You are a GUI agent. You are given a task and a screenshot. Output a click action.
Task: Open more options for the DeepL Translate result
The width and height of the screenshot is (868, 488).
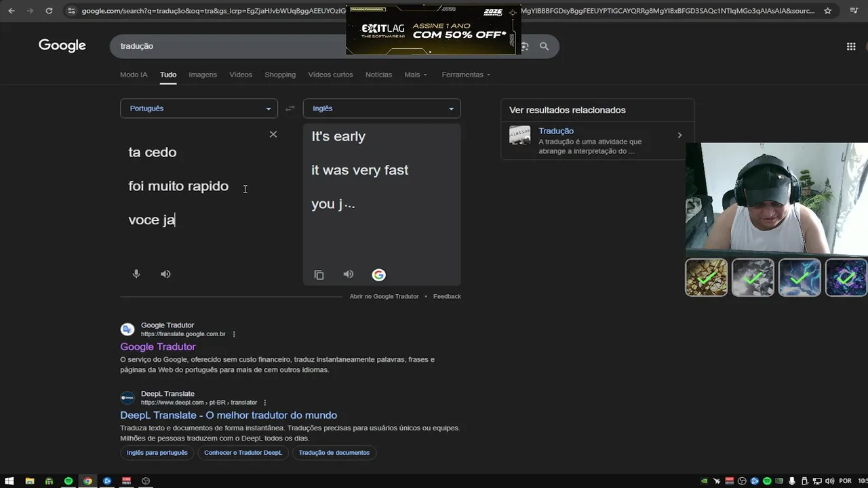[x=265, y=403]
